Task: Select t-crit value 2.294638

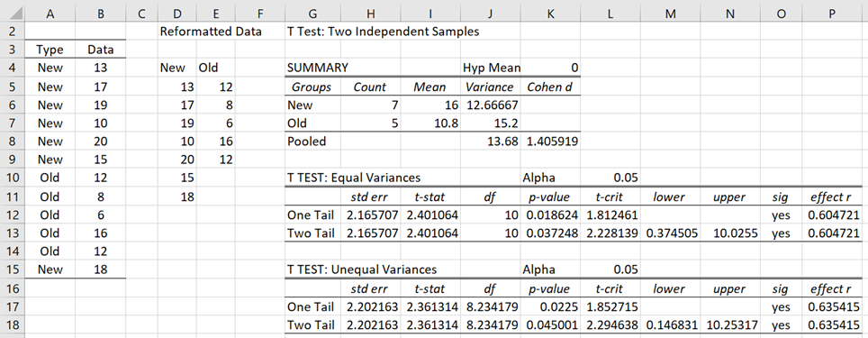Action: tap(610, 324)
